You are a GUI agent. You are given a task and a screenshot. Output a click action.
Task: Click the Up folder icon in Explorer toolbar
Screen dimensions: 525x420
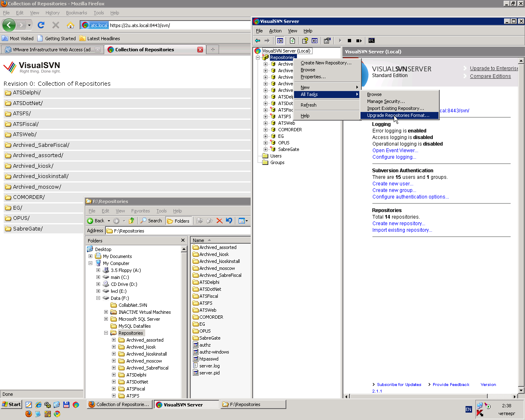[x=132, y=221]
